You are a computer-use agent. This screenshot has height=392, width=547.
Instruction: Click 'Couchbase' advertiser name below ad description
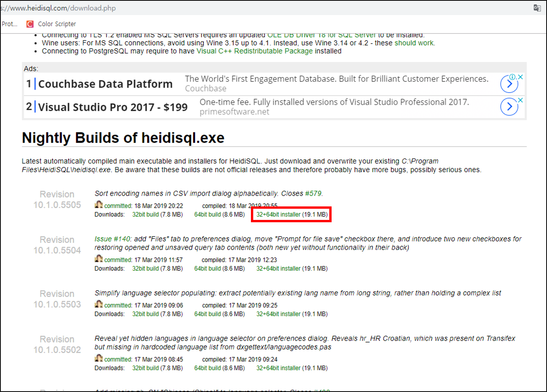[206, 89]
